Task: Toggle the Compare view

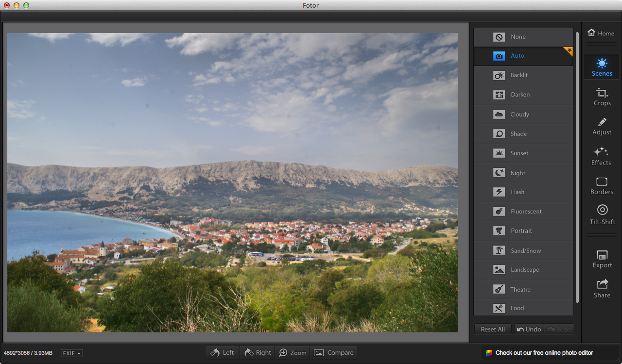Action: [334, 353]
